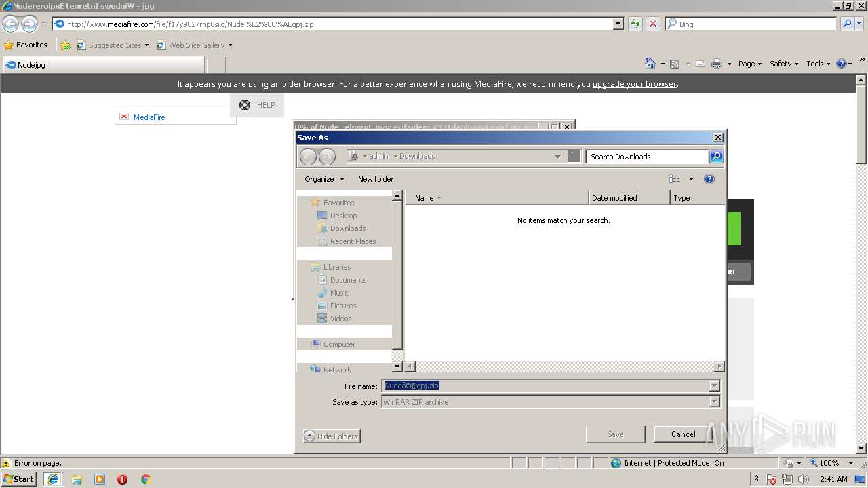Image resolution: width=868 pixels, height=488 pixels.
Task: Go back in the Save As dialog
Action: coord(308,157)
